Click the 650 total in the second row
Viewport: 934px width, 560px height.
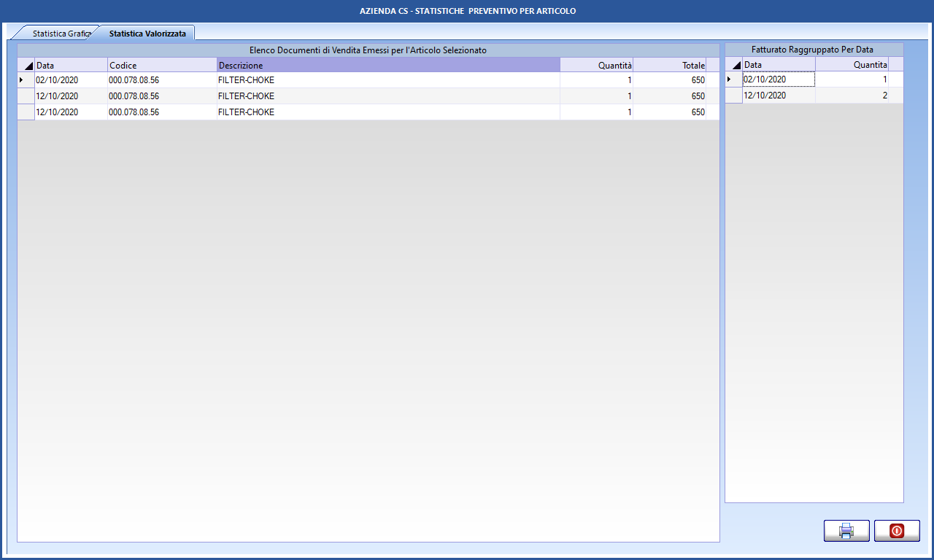click(669, 96)
